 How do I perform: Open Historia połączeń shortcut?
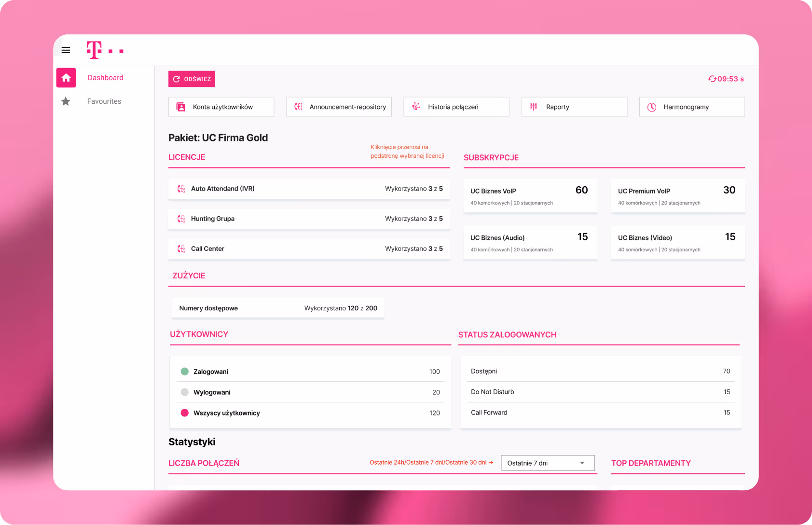tap(456, 107)
